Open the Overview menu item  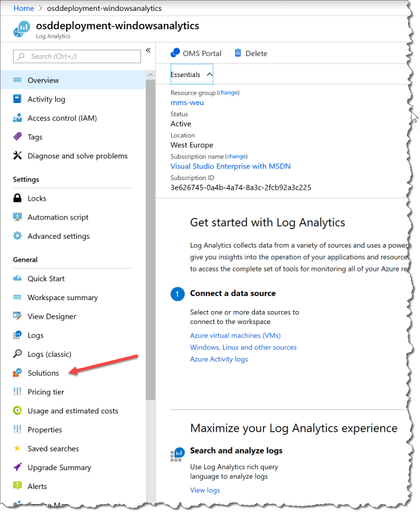73,80
